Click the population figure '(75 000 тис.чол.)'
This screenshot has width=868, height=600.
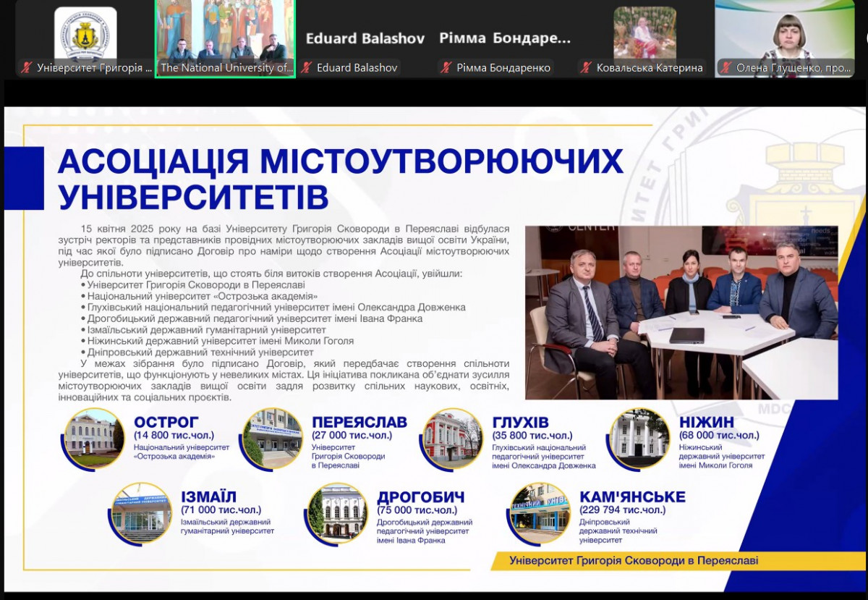tap(417, 510)
